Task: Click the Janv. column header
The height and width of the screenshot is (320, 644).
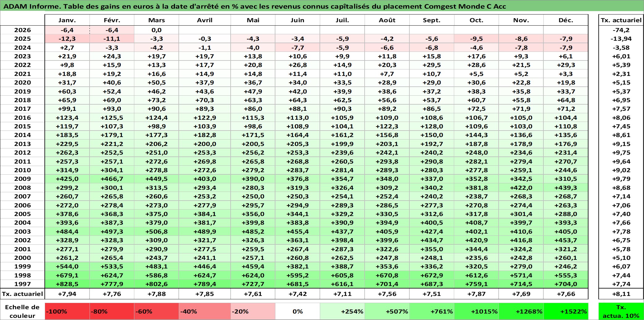Action: coord(67,20)
